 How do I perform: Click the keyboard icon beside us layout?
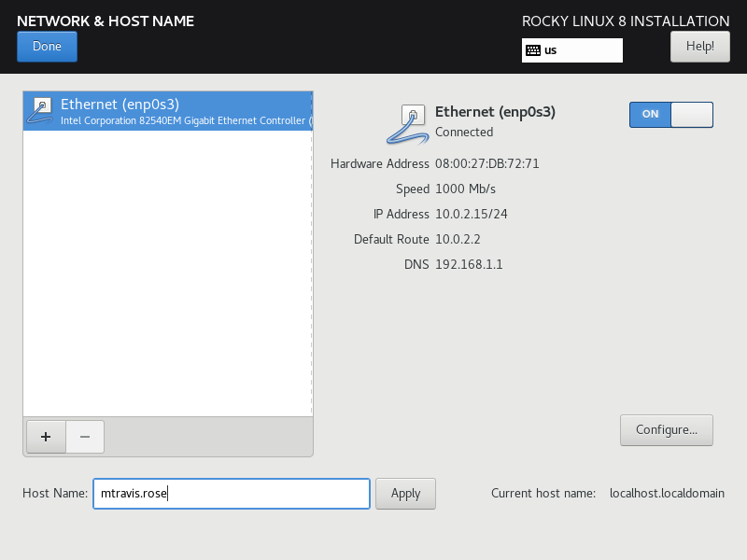pyautogui.click(x=533, y=50)
